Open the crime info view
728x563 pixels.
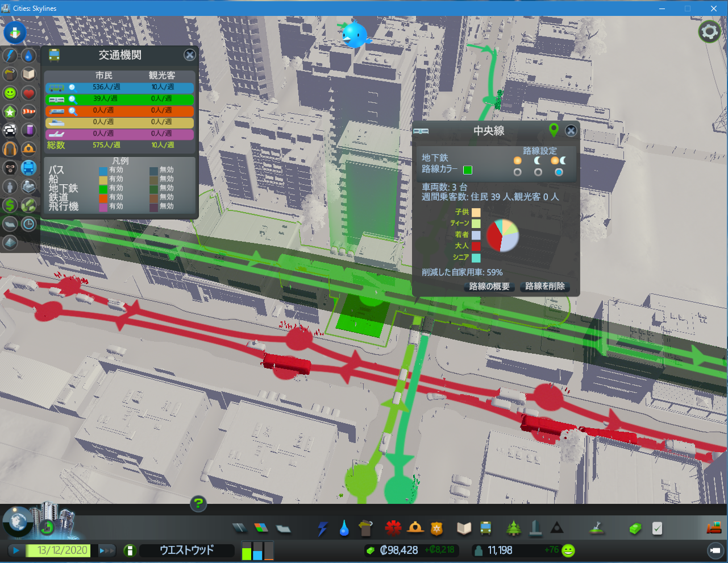10,168
